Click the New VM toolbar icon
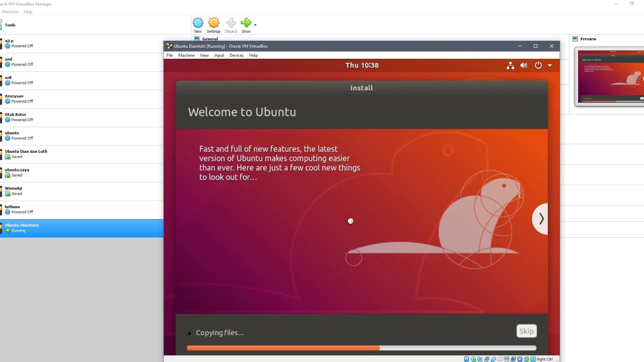This screenshot has height=362, width=644. pos(198,23)
